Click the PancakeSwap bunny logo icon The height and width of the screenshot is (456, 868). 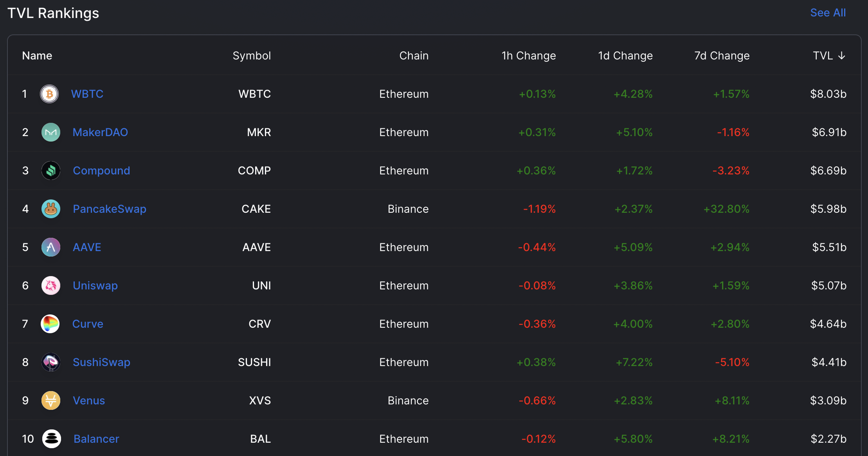point(51,209)
